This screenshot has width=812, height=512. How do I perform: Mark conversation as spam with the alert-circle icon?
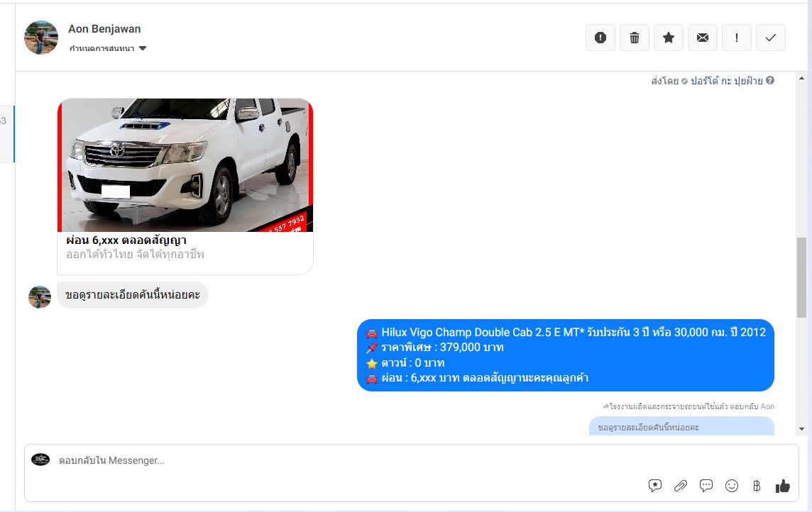tap(600, 38)
